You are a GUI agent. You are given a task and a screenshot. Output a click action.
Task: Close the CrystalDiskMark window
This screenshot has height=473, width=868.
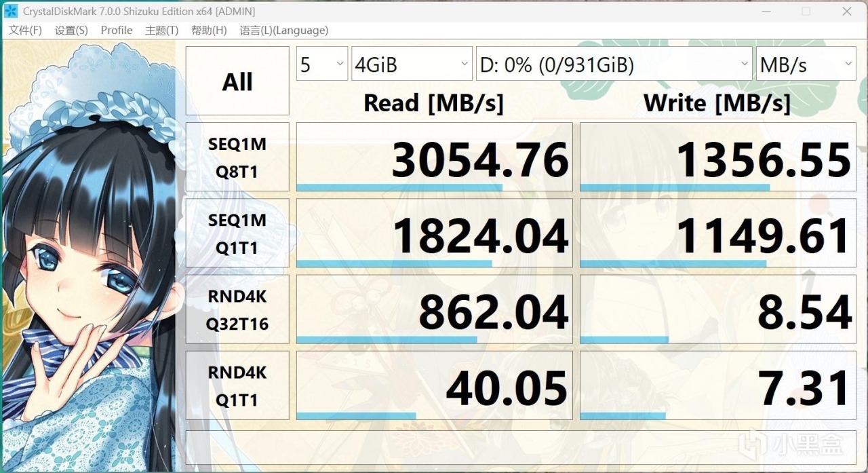point(846,12)
